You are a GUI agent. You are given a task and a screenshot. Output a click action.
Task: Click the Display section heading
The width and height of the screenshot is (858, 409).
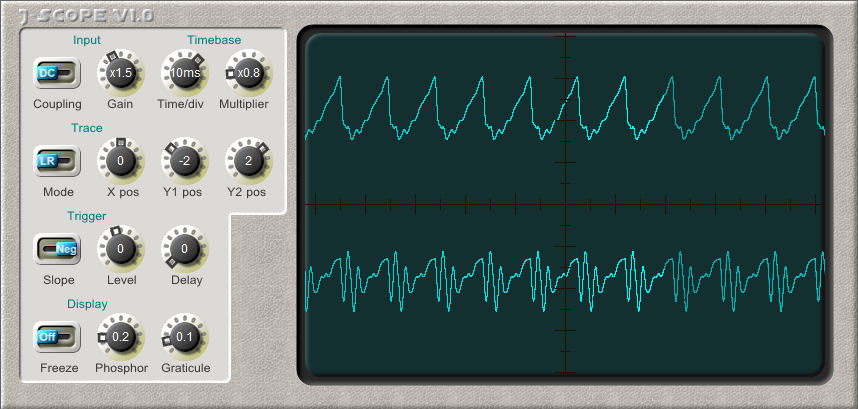point(87,304)
